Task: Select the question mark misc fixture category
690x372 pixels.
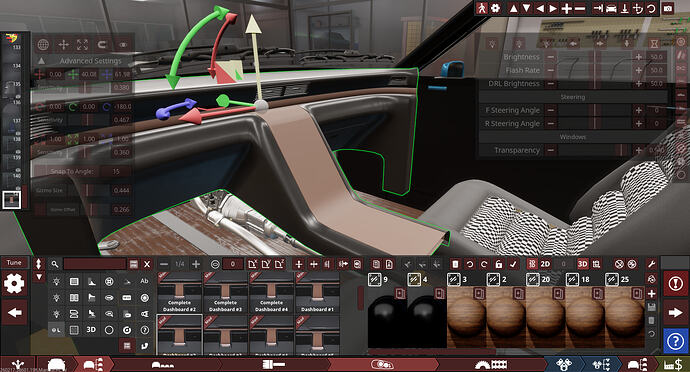Action: coord(144,329)
